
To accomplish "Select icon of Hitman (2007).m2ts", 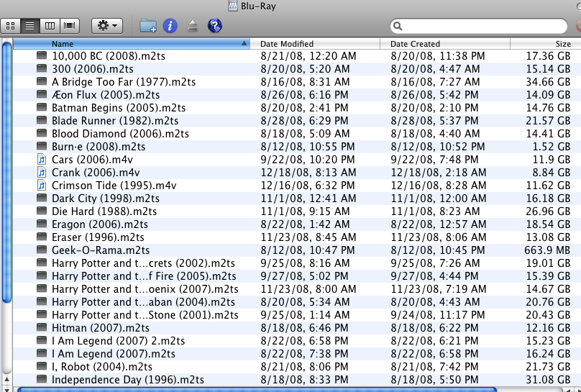I will click(42, 327).
